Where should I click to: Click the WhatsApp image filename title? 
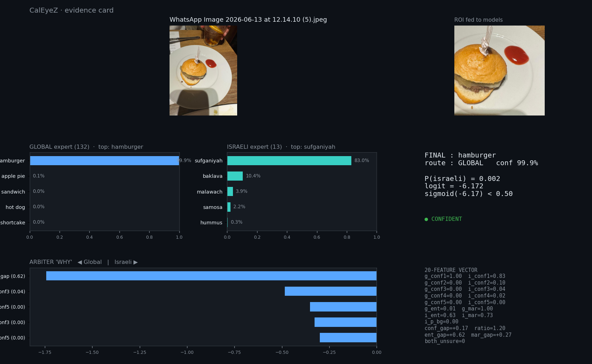[x=248, y=20]
